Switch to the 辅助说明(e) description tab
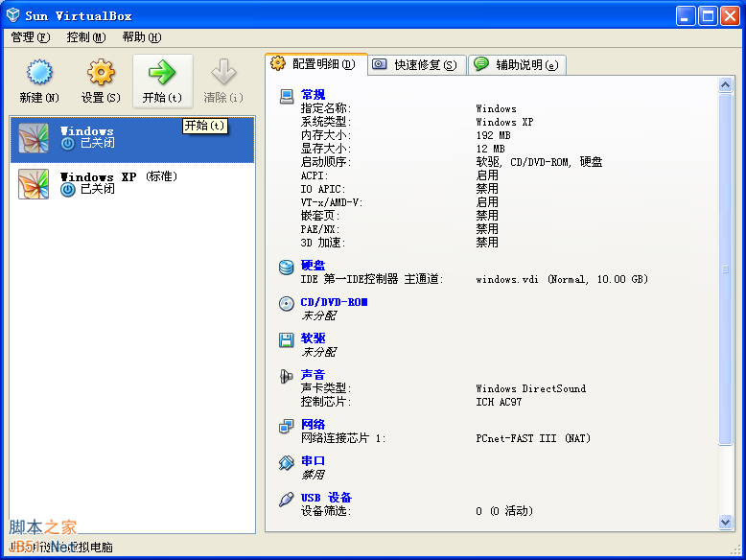This screenshot has height=560, width=746. [x=518, y=64]
